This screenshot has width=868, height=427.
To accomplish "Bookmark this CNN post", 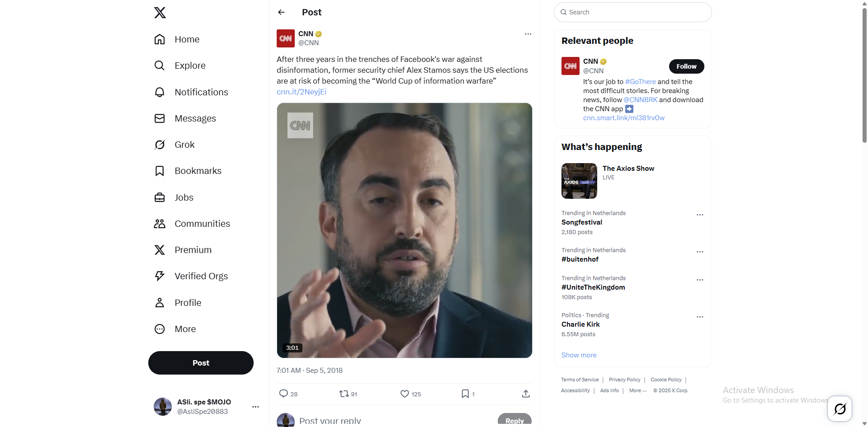I will pos(465,394).
